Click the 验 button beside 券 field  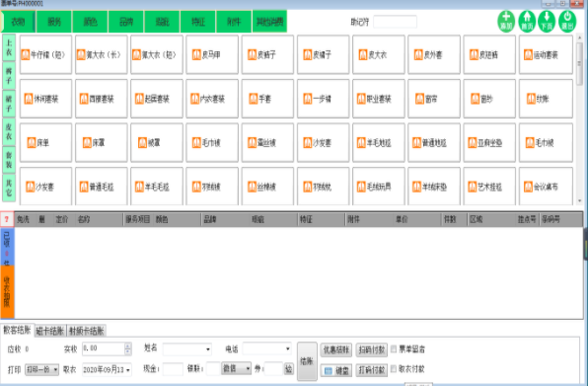tap(289, 369)
